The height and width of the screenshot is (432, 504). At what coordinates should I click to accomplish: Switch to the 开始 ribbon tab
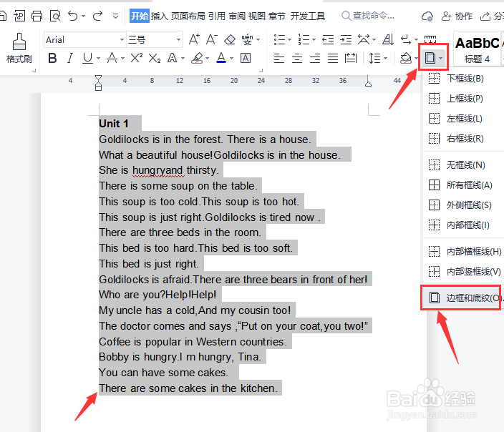(x=140, y=16)
